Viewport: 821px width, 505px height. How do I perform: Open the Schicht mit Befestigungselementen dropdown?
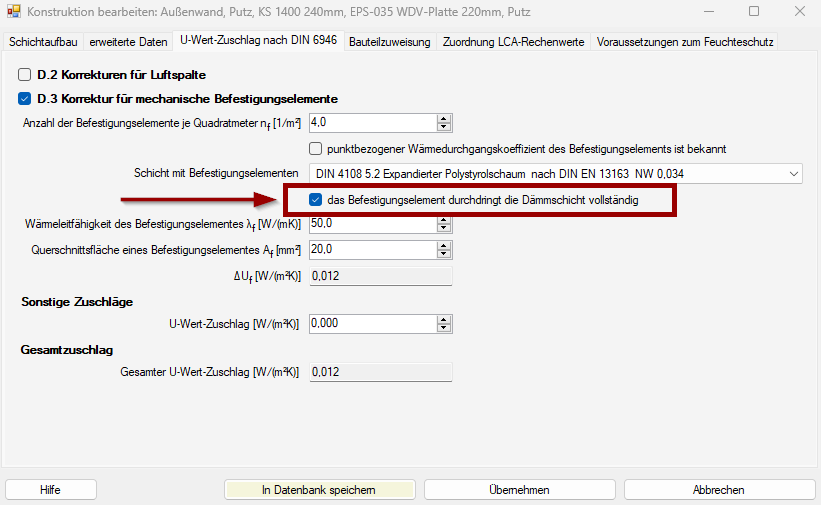pyautogui.click(x=793, y=174)
